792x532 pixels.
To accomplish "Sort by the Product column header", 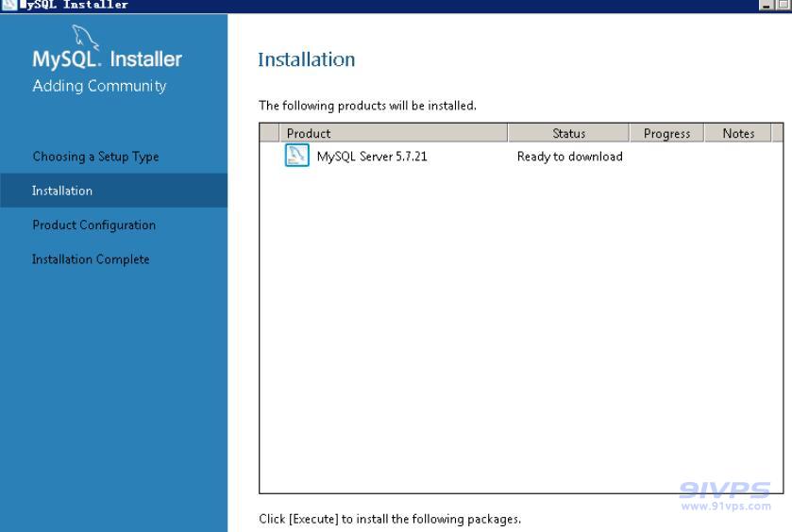I will [394, 133].
